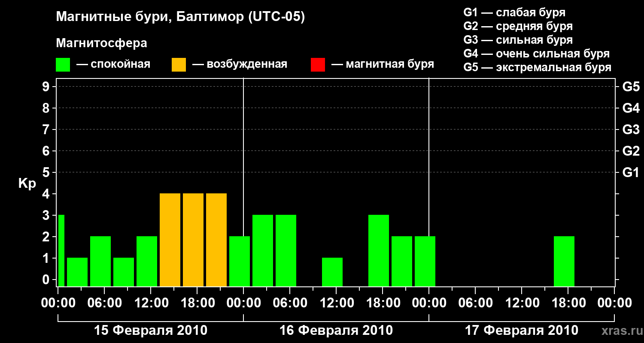
Task: Click the green Kp 3 bar at 06:00 on 16 February
Action: [x=286, y=250]
